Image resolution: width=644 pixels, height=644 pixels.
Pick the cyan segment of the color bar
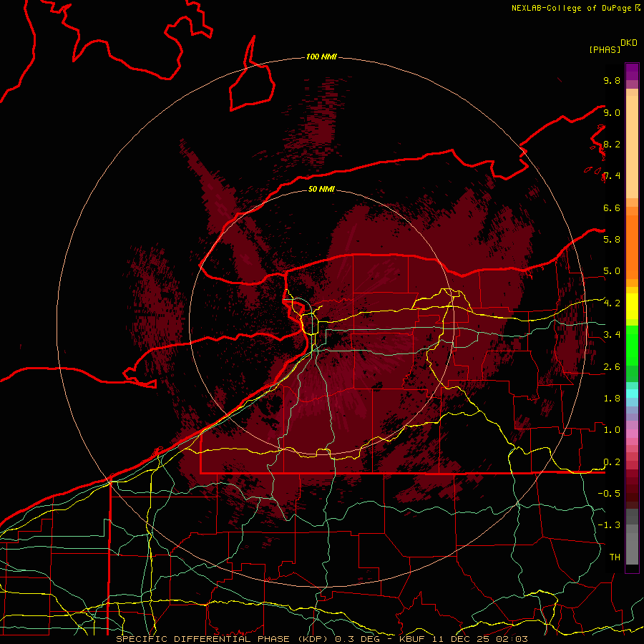(x=632, y=394)
